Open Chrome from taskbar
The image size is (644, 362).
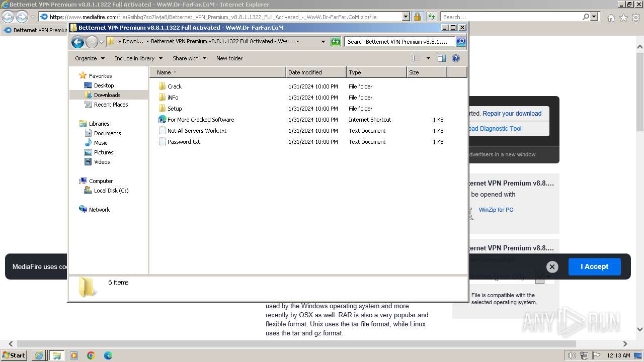[x=91, y=355]
